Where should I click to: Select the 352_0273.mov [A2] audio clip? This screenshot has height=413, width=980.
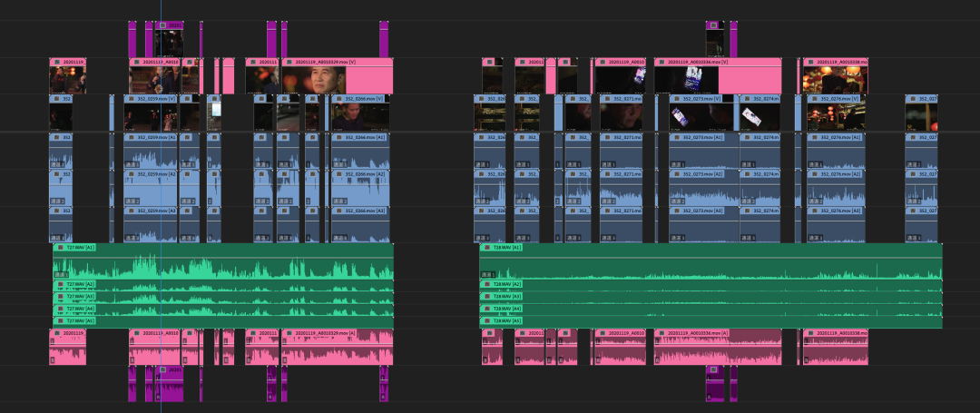point(703,188)
